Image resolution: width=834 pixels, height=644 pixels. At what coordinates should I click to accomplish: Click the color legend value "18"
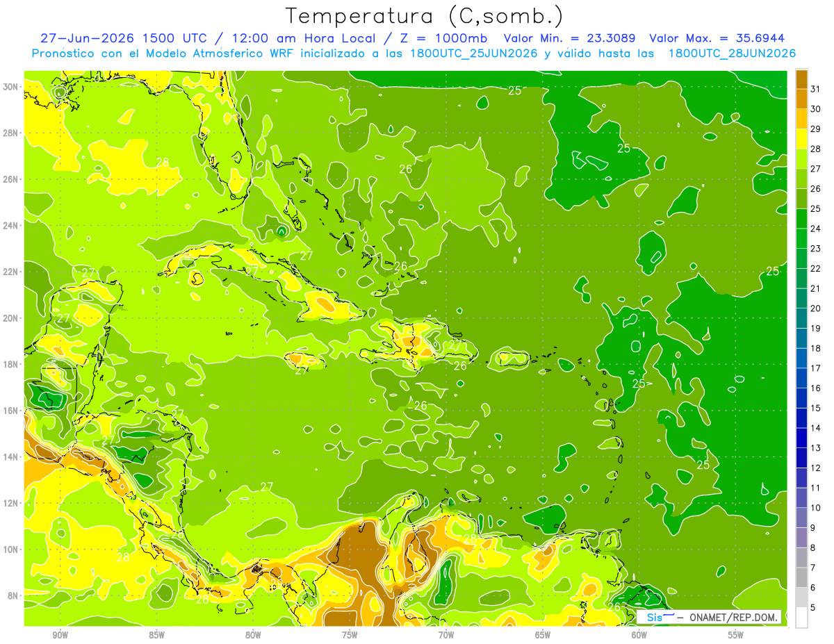816,348
